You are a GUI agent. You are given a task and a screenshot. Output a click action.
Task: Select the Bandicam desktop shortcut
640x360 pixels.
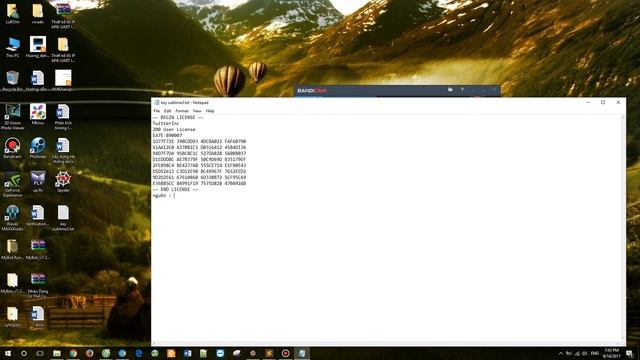coord(13,148)
